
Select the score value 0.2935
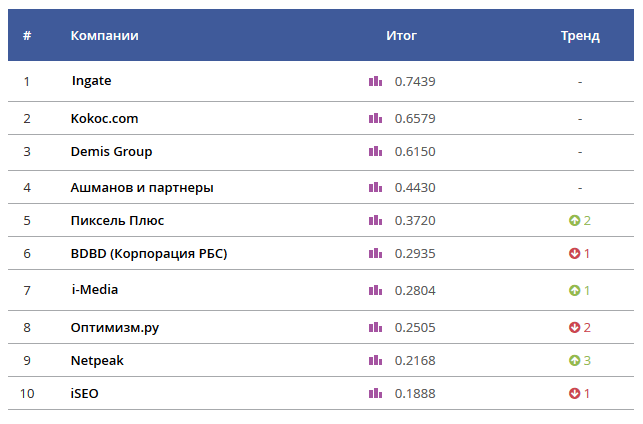415,253
